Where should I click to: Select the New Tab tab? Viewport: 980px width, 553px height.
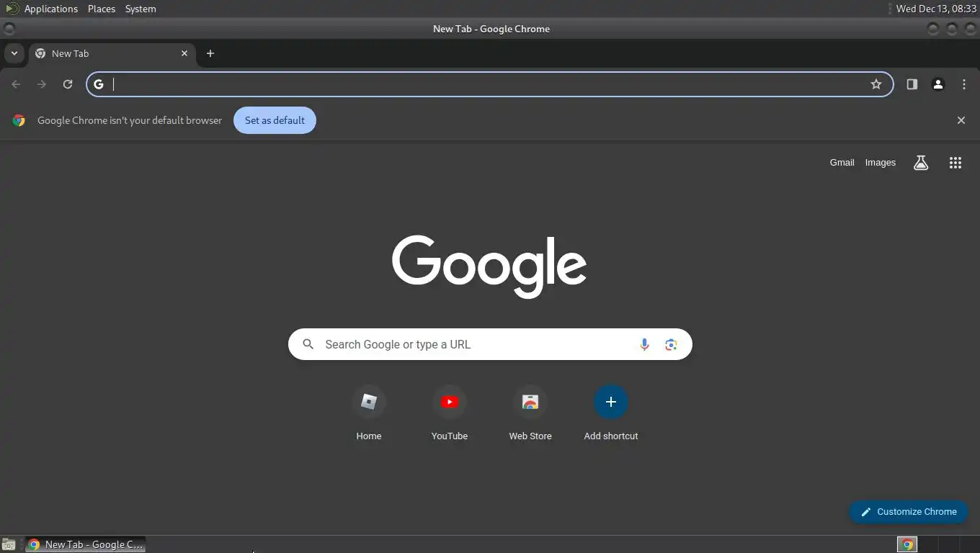[x=112, y=53]
